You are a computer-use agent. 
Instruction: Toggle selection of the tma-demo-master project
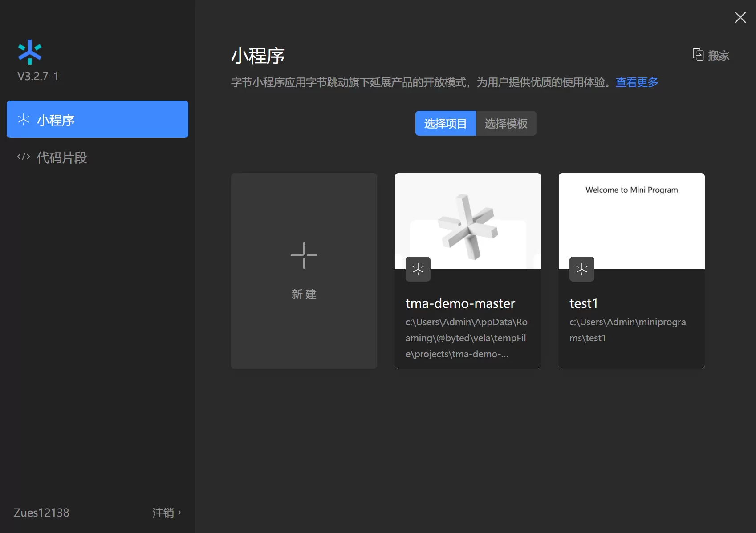tap(467, 271)
